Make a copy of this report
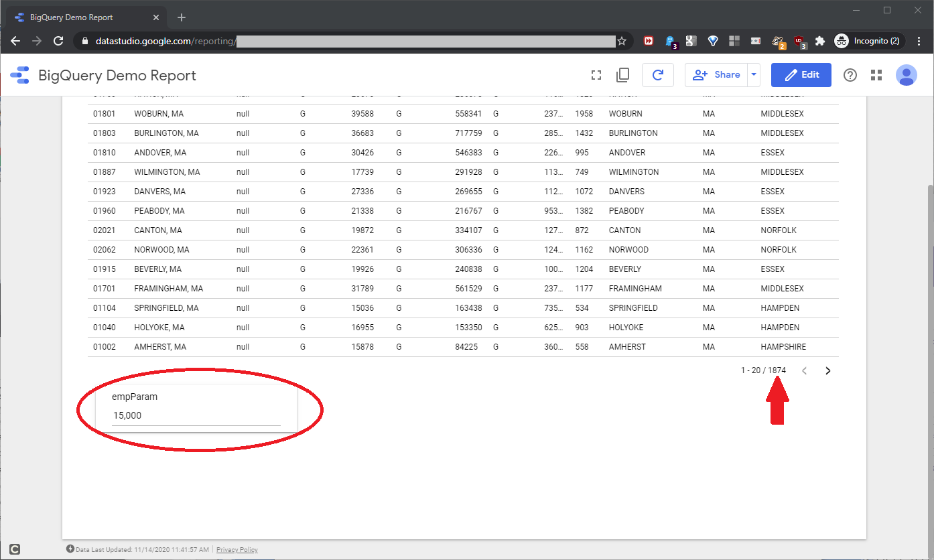Screen dimensions: 934x560 (622, 75)
